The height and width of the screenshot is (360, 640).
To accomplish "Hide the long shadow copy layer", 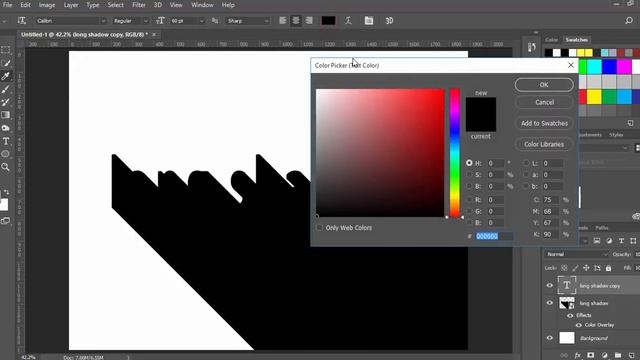I will click(549, 285).
